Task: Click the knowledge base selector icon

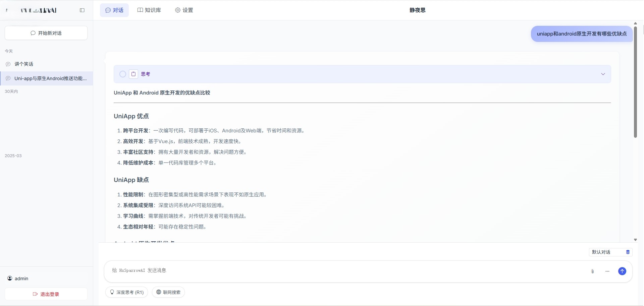Action: point(628,252)
